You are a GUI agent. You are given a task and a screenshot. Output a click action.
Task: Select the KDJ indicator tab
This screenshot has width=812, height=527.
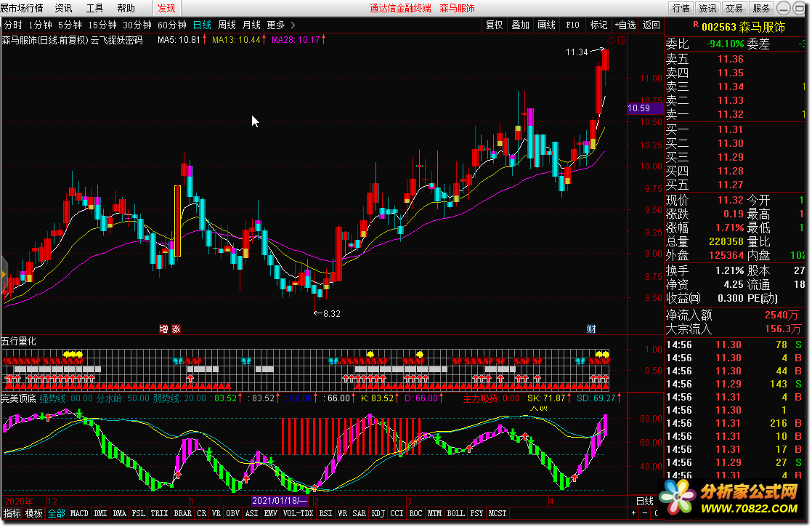click(x=378, y=513)
